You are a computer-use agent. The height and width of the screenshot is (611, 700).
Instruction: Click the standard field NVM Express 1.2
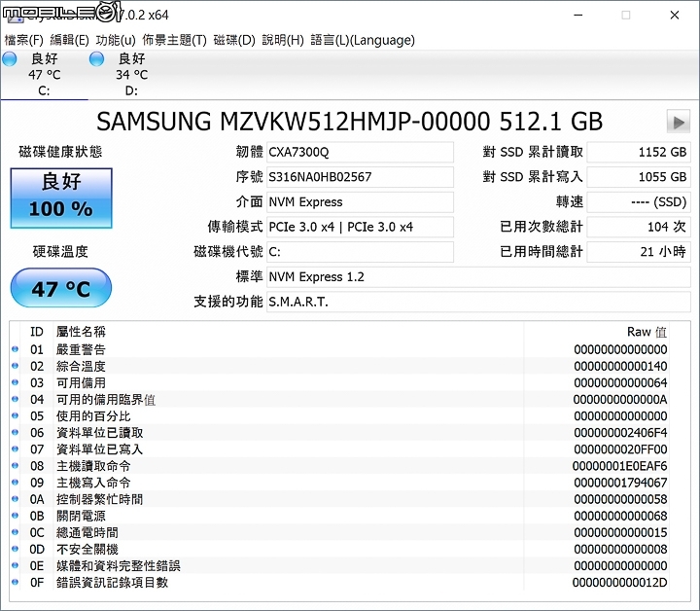[x=478, y=277]
